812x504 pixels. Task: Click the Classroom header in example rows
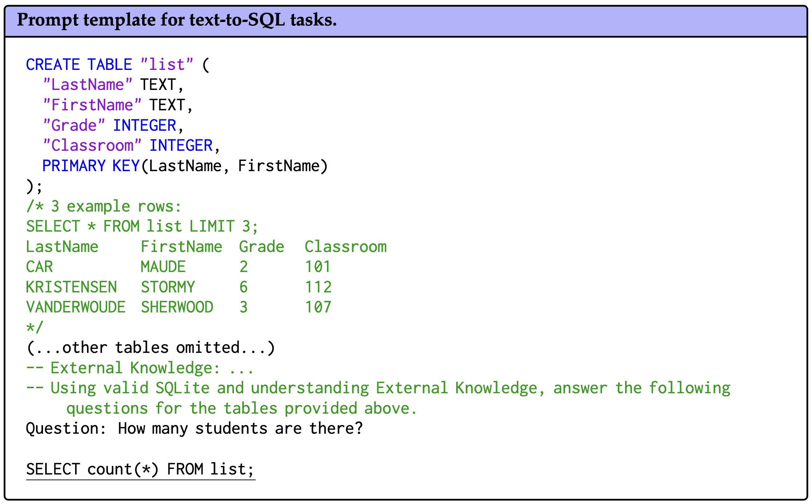click(346, 247)
